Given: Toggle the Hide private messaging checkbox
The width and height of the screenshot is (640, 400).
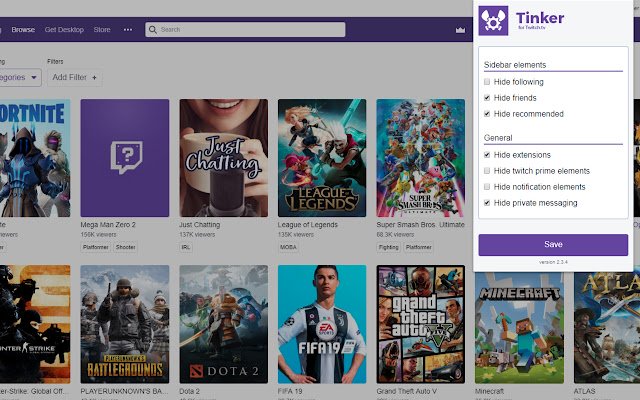Looking at the screenshot, I should [487, 202].
